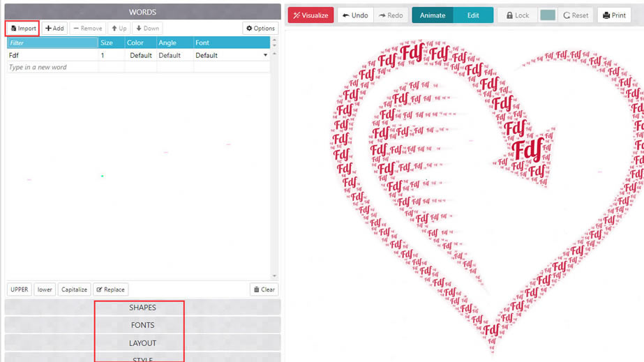Expand the FONTS section

coord(142,325)
